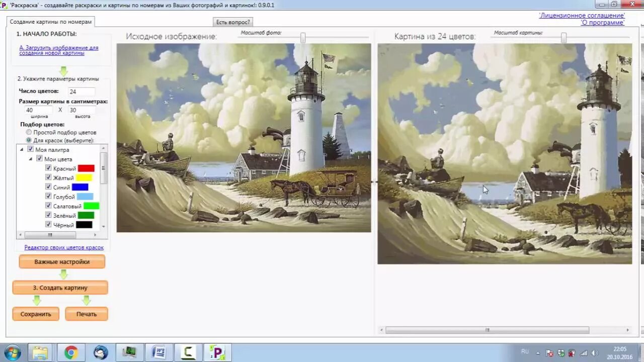The width and height of the screenshot is (644, 362).
Task: Collapse the Мои цвета tree node
Action: (x=31, y=159)
